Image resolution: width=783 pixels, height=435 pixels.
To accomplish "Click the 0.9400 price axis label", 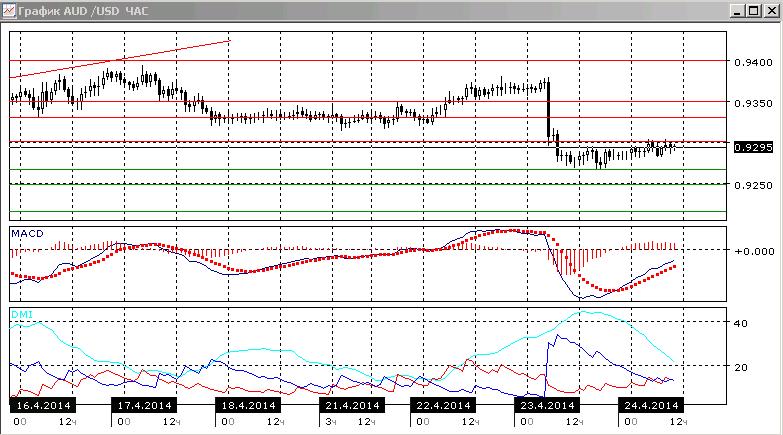I will click(753, 62).
